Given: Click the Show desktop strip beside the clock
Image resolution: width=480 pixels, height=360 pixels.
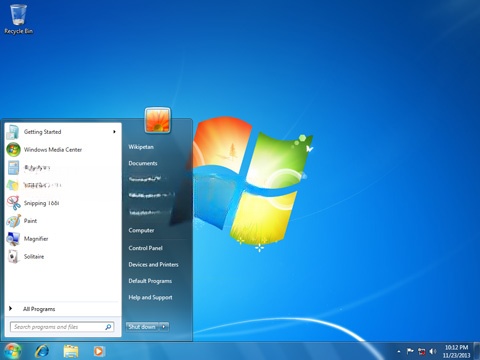Looking at the screenshot, I should (477, 351).
